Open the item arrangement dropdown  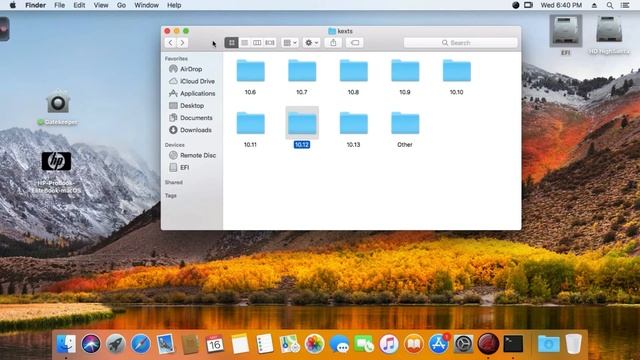290,42
